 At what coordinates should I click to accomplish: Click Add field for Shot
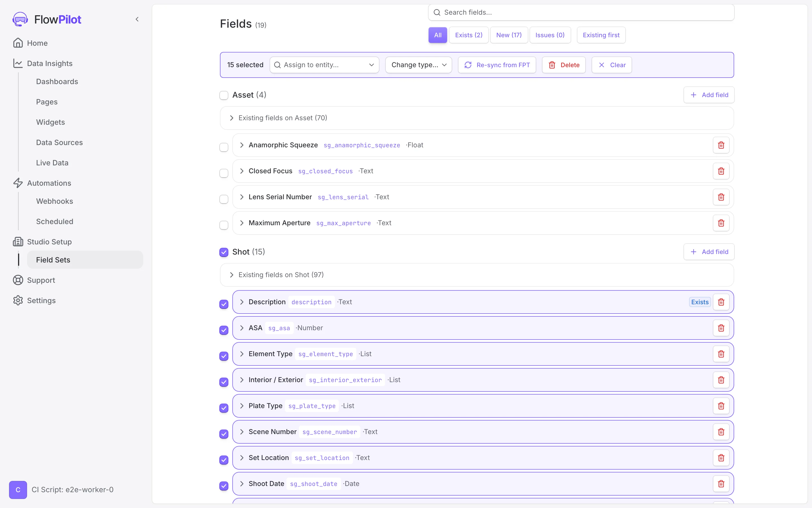(x=709, y=252)
